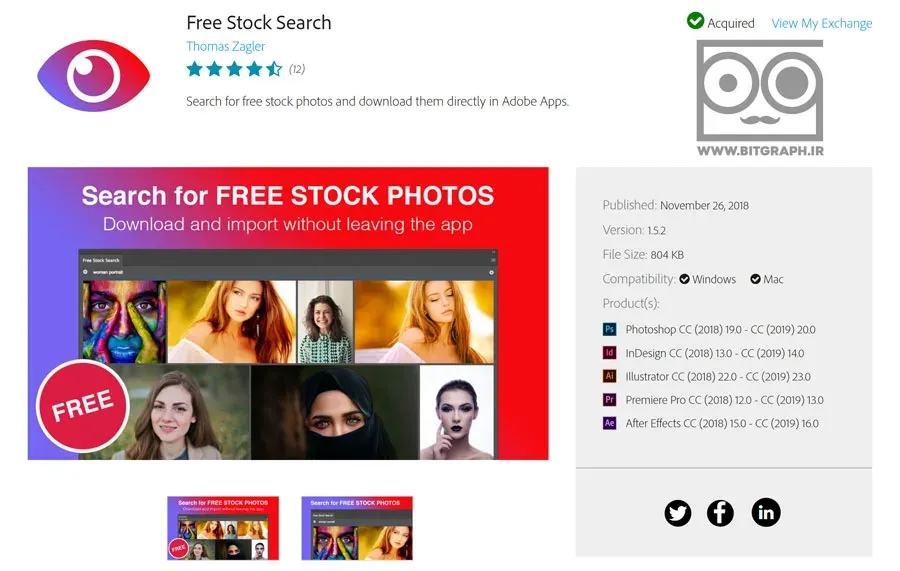Click the file size value '804 KB'
This screenshot has height=571, width=900.
pyautogui.click(x=667, y=255)
